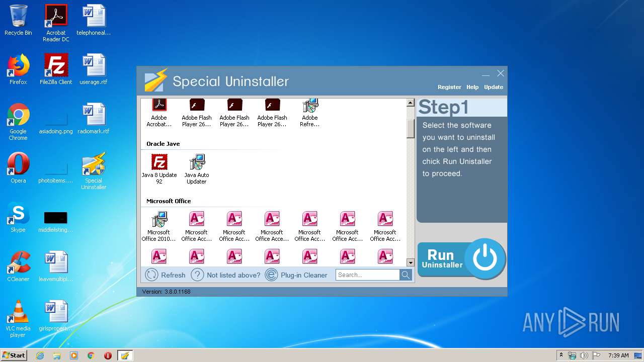The height and width of the screenshot is (362, 644).
Task: Select CCleaner desktop shortcut
Action: tap(18, 266)
